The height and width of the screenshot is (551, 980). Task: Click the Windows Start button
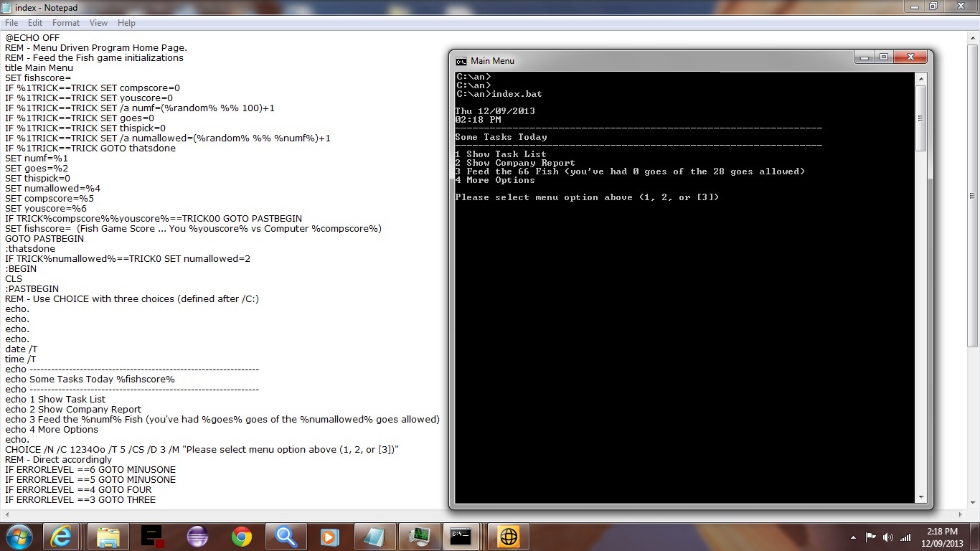click(18, 537)
